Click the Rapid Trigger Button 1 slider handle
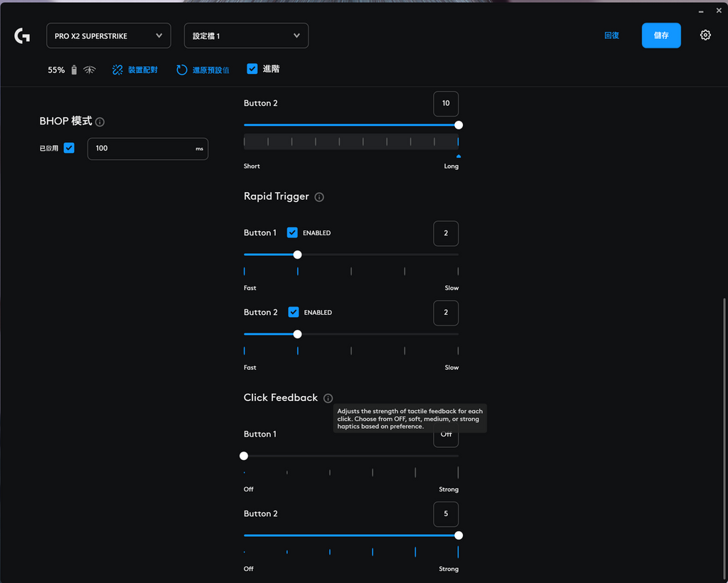The width and height of the screenshot is (728, 583). tap(297, 255)
